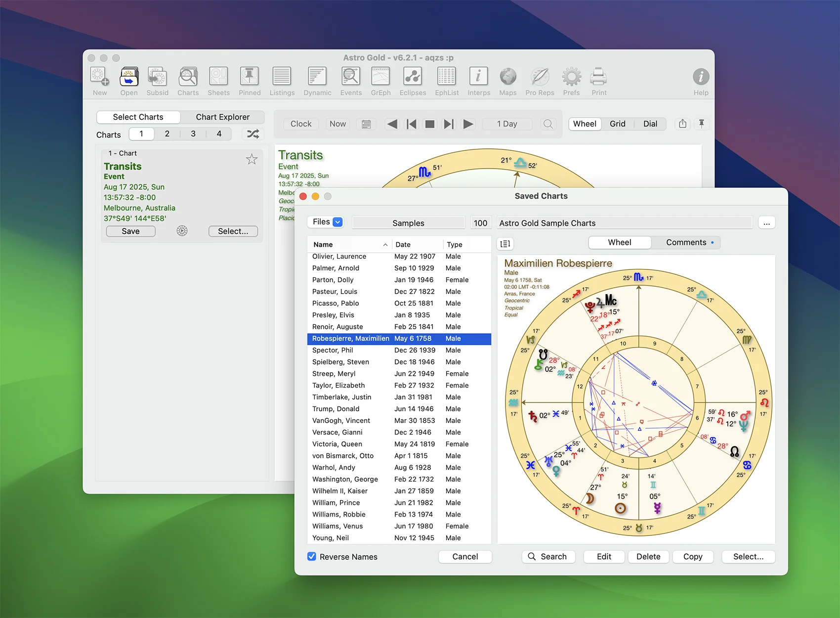840x618 pixels.
Task: Open saved charts via Open icon
Action: click(129, 77)
